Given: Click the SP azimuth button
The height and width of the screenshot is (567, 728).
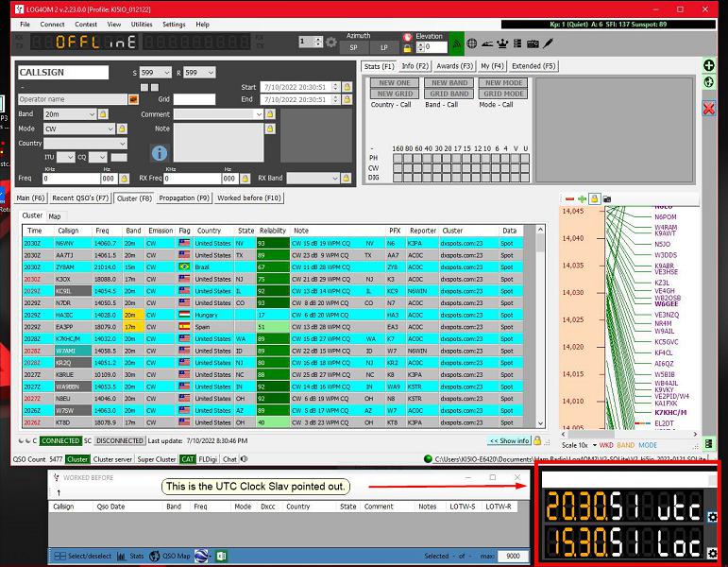Looking at the screenshot, I should pos(354,47).
